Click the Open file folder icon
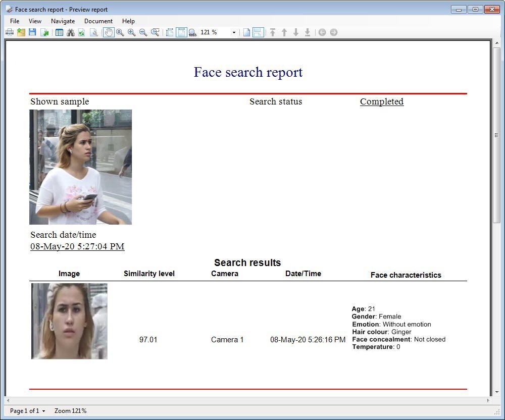This screenshot has width=505, height=420. (21, 32)
